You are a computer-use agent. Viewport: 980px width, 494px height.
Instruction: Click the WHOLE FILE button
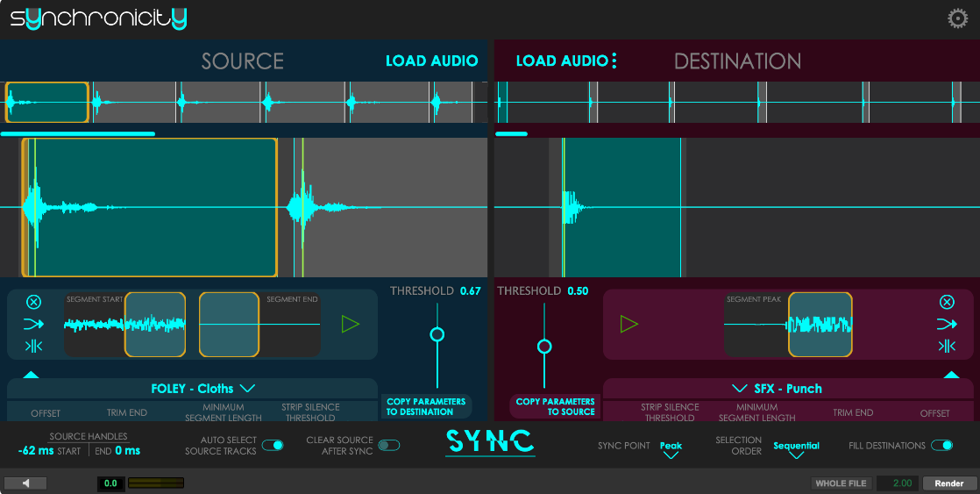tap(841, 483)
